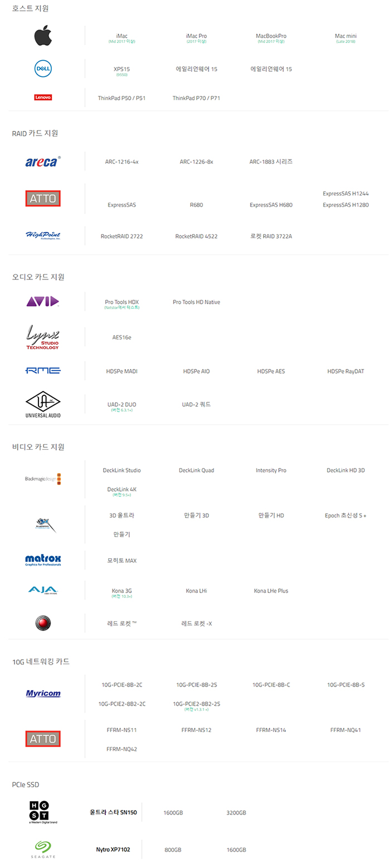Open the Areca brand logo
The width and height of the screenshot is (390, 868).
[x=43, y=162]
